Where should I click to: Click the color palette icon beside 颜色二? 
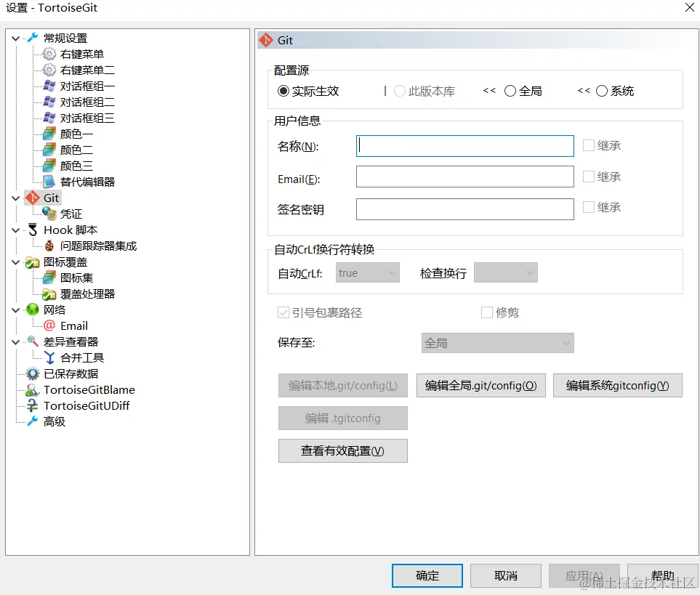point(49,150)
